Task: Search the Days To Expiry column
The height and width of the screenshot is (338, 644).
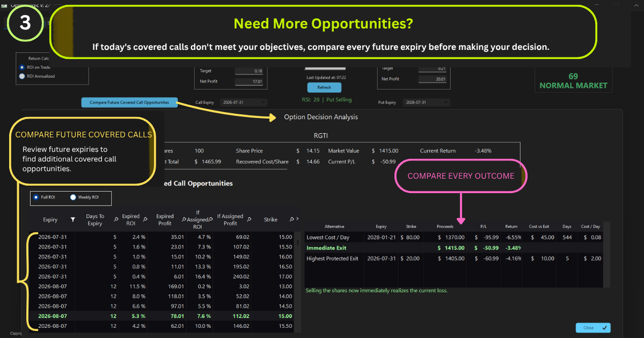Action: coord(117,220)
